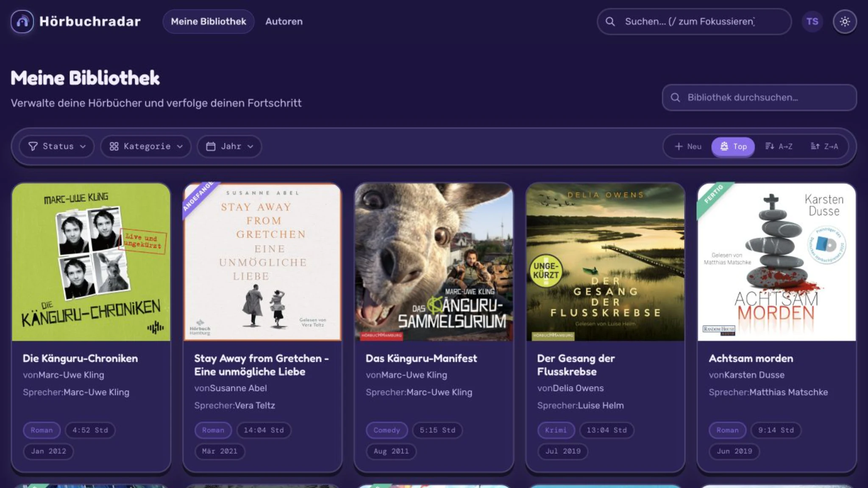Open Das Känguru-Sammelsurium cover image
The image size is (868, 488).
[x=434, y=262]
